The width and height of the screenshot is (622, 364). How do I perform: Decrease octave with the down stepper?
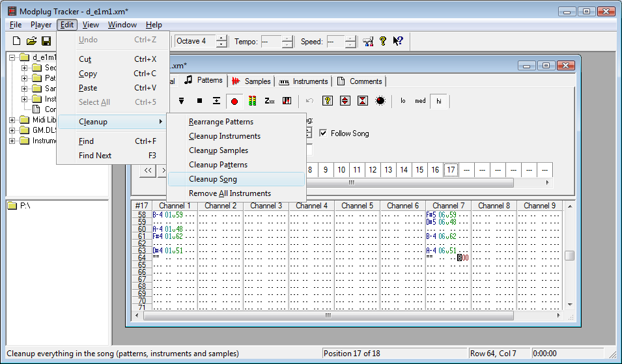(x=221, y=44)
